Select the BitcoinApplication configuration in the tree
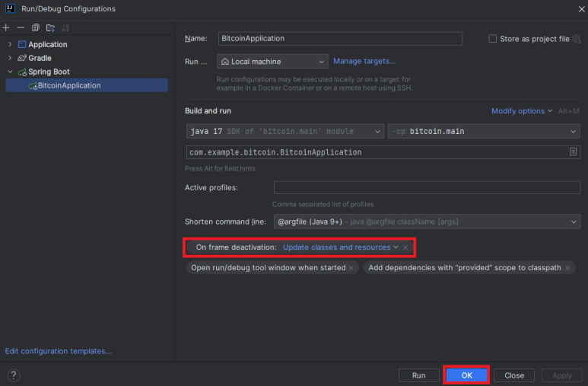Viewport: 588px width, 386px height. click(87, 85)
